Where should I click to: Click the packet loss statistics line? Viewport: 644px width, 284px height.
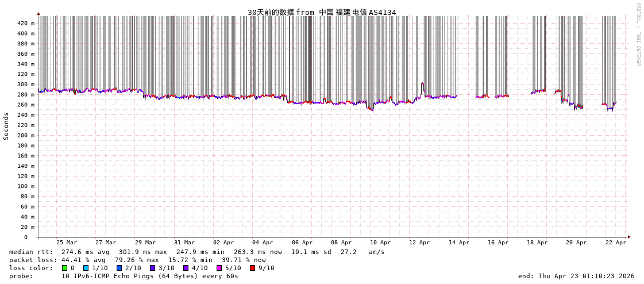tap(137, 260)
